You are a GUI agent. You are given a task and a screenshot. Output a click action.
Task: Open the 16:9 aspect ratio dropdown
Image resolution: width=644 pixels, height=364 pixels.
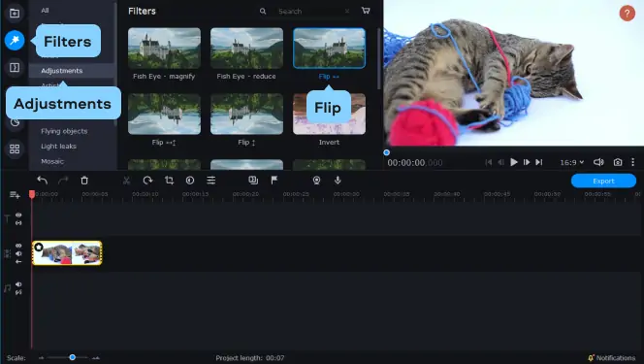click(x=571, y=162)
